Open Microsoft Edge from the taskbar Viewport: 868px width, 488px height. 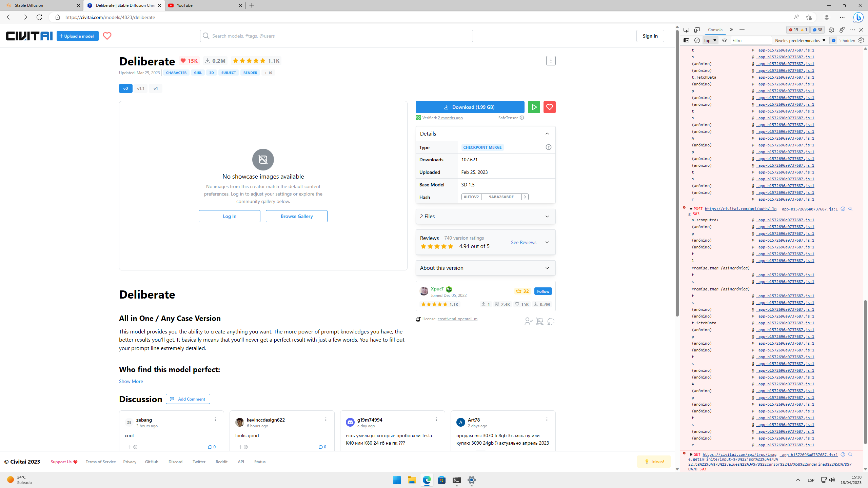[427, 480]
